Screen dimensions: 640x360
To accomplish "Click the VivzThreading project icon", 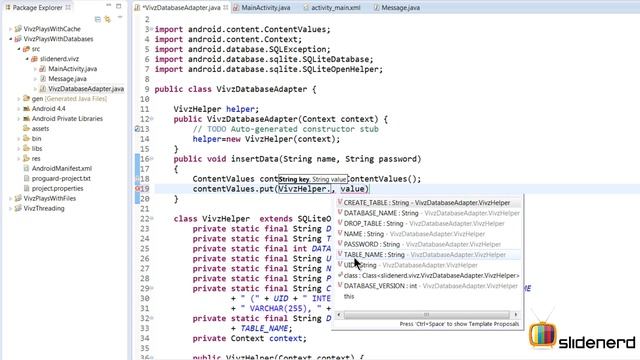I will pos(18,209).
